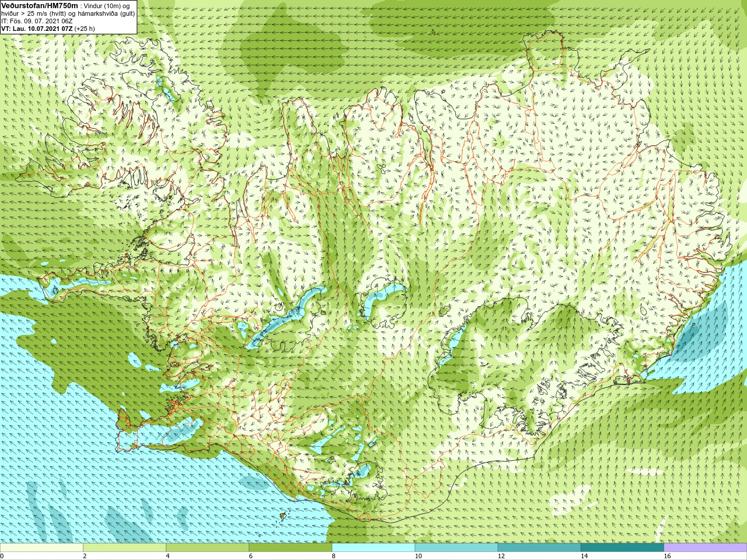Click the teal 12–14 m/s swatch
Viewport: 747px width, 560px height.
539,548
